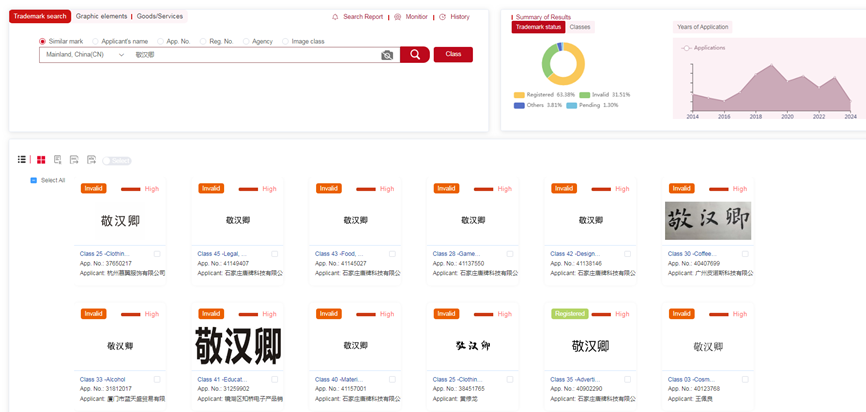Click the report document icon after grid view

pyautogui.click(x=57, y=160)
